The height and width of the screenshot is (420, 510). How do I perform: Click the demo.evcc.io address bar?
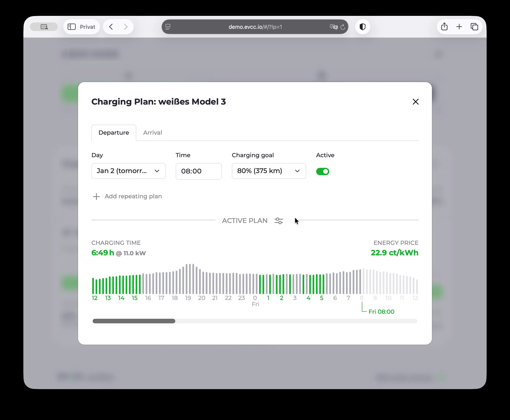tap(255, 27)
